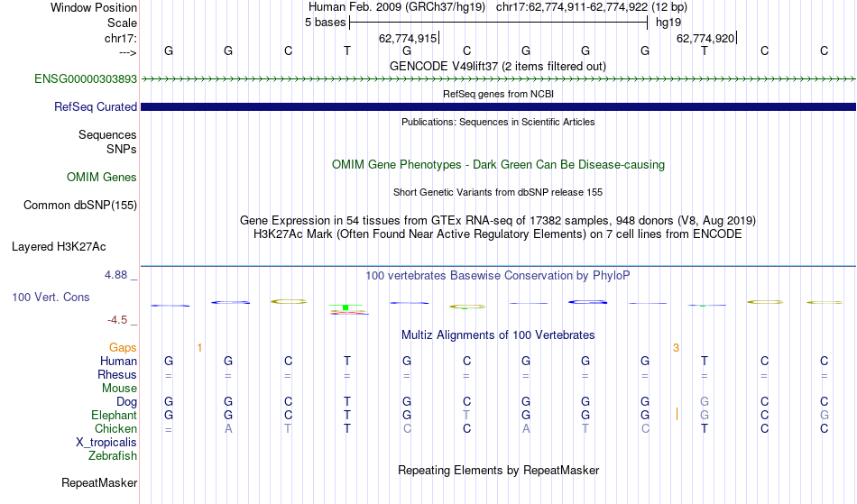The height and width of the screenshot is (504, 857).
Task: Open the RefSeq Curated track label
Action: (95, 107)
